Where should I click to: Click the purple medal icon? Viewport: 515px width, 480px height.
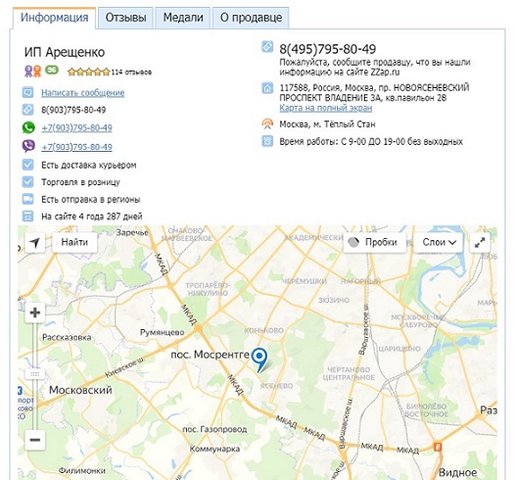click(28, 71)
